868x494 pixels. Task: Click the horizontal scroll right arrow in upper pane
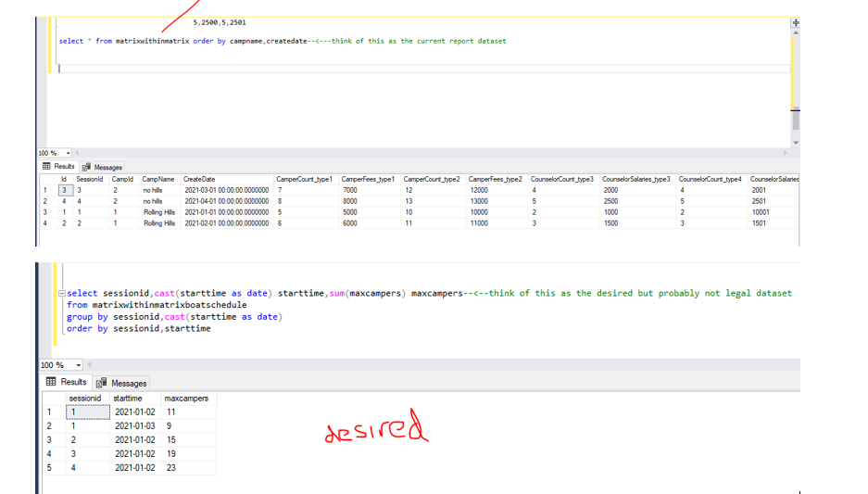pos(785,153)
